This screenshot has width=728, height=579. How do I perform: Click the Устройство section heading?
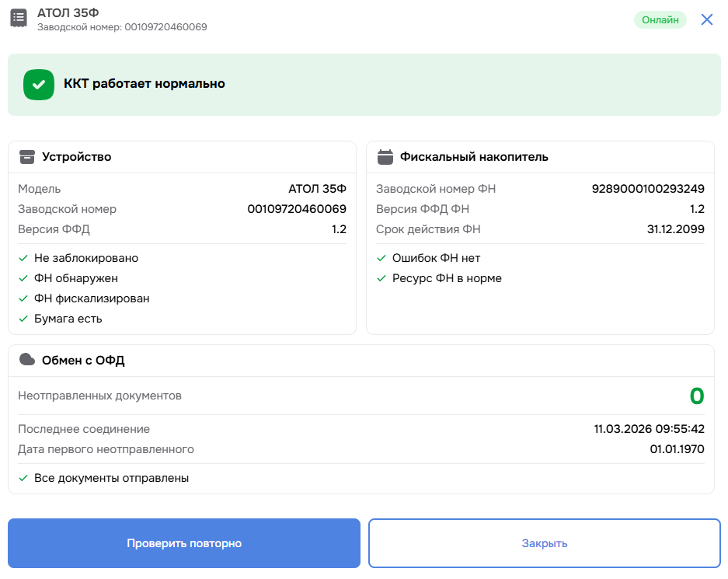tap(77, 157)
